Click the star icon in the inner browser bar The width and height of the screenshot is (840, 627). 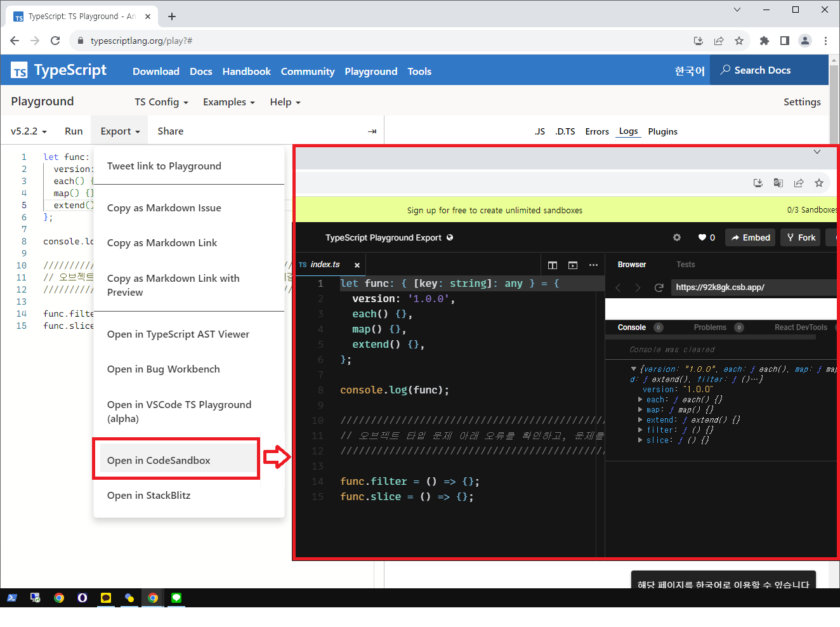(x=819, y=183)
